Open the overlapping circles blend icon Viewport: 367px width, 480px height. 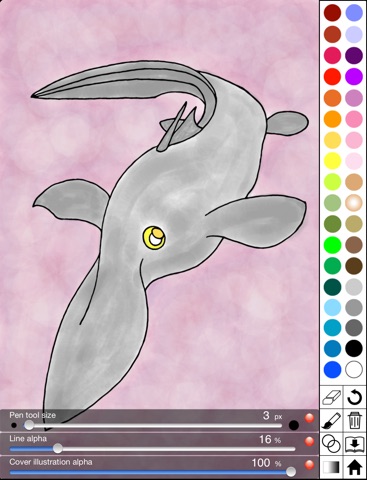[x=331, y=444]
